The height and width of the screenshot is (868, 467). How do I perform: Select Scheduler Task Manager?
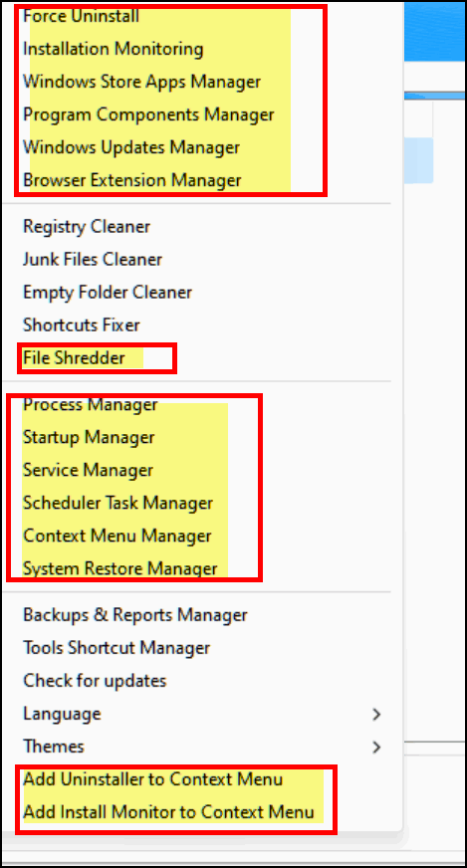click(118, 504)
